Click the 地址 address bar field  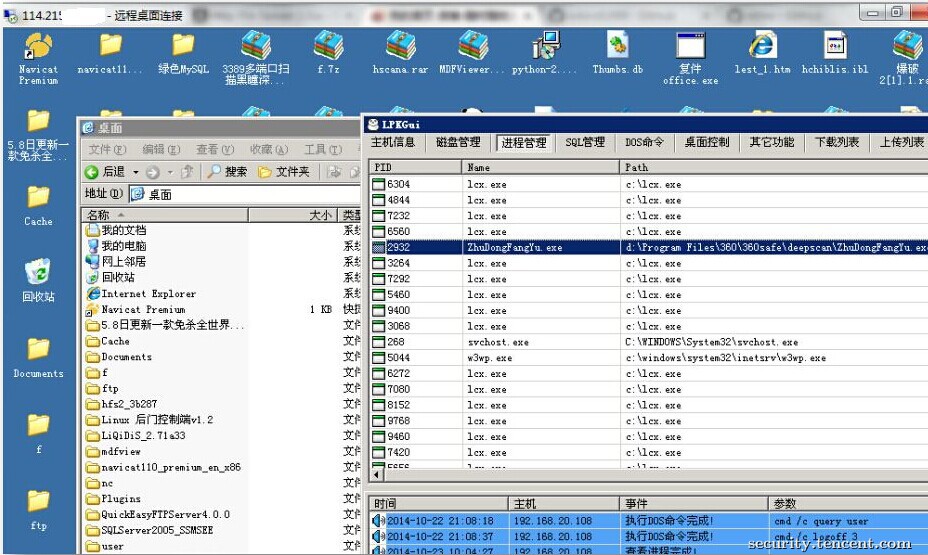[245, 194]
